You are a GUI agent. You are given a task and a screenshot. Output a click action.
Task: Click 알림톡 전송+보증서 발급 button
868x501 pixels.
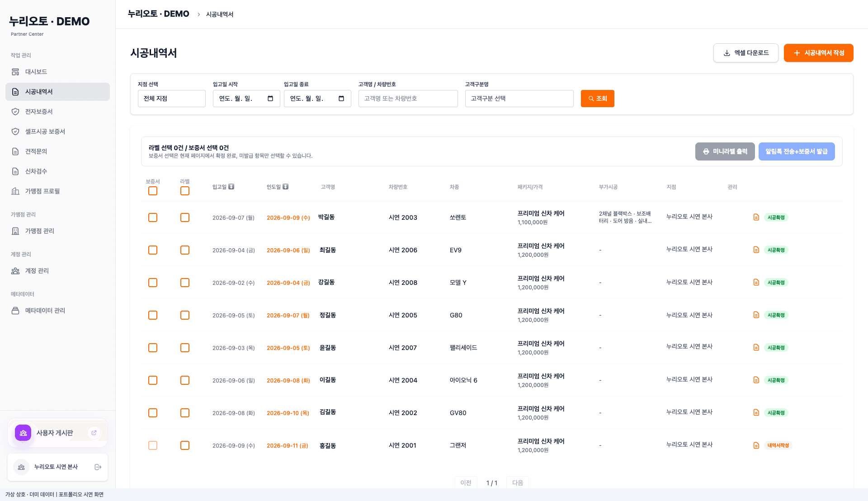pos(797,151)
